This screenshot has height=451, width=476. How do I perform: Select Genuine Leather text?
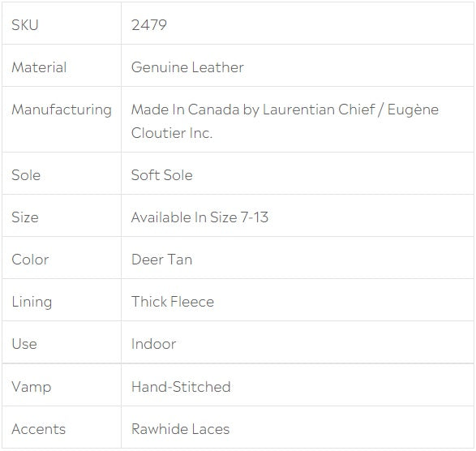click(x=187, y=67)
